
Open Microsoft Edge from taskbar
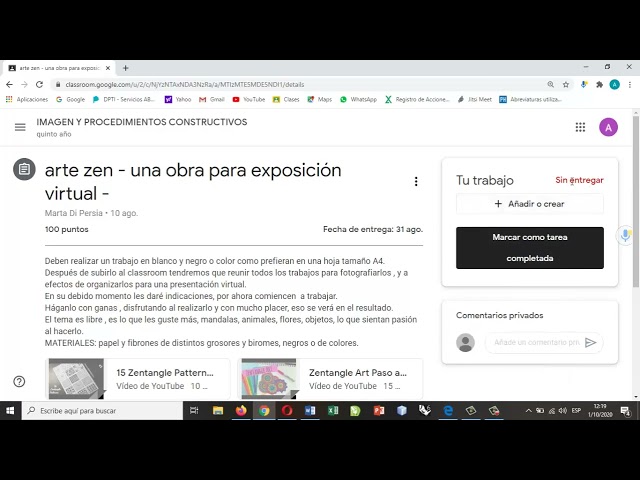[x=448, y=411]
